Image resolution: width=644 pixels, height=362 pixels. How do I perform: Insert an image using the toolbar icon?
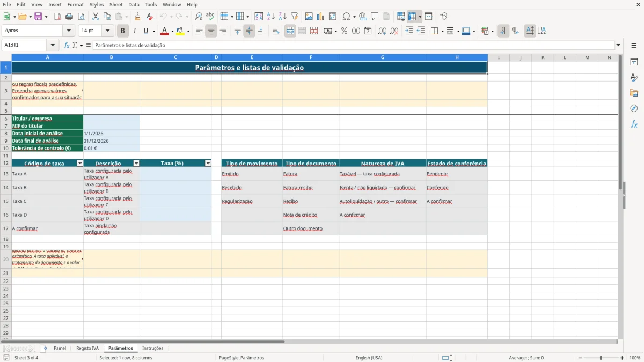pyautogui.click(x=309, y=17)
